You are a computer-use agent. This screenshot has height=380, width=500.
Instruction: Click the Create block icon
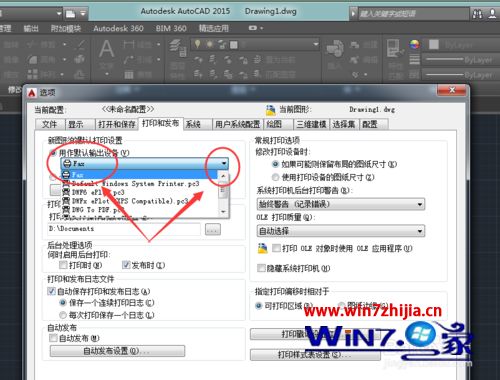coord(355,44)
